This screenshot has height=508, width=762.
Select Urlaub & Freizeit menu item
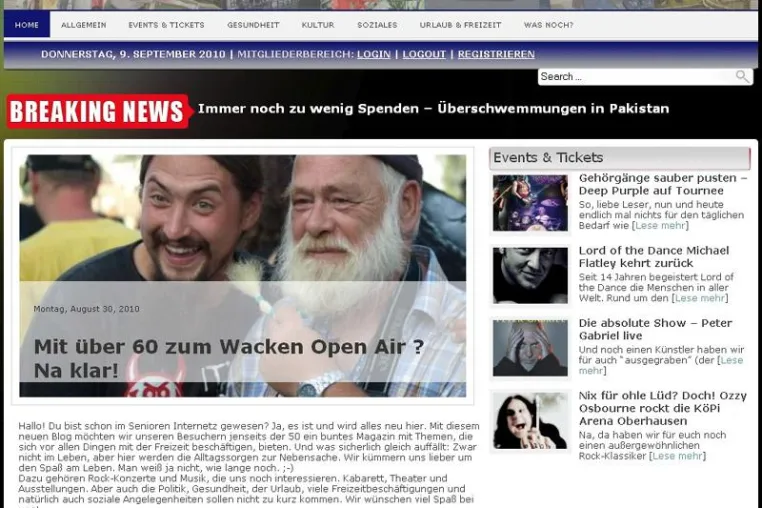point(460,25)
